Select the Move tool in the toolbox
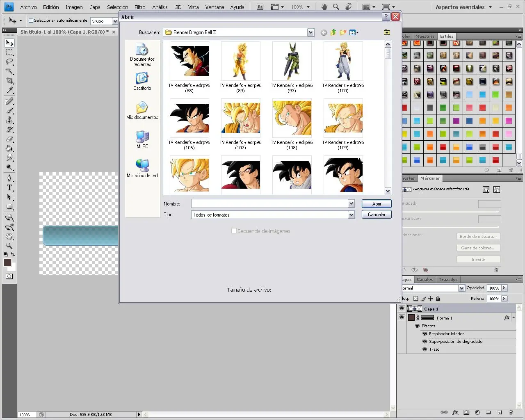The image size is (525, 420). pos(9,43)
